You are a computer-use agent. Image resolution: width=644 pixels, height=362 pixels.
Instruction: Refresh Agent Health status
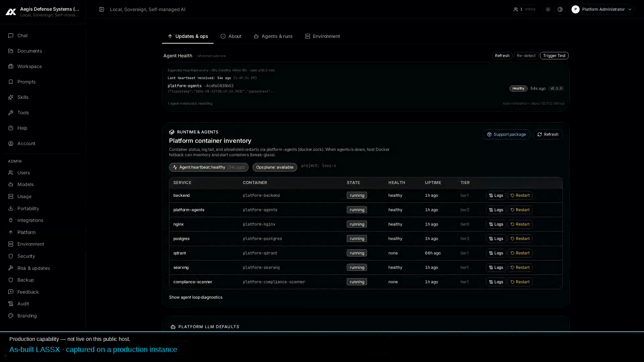click(502, 56)
